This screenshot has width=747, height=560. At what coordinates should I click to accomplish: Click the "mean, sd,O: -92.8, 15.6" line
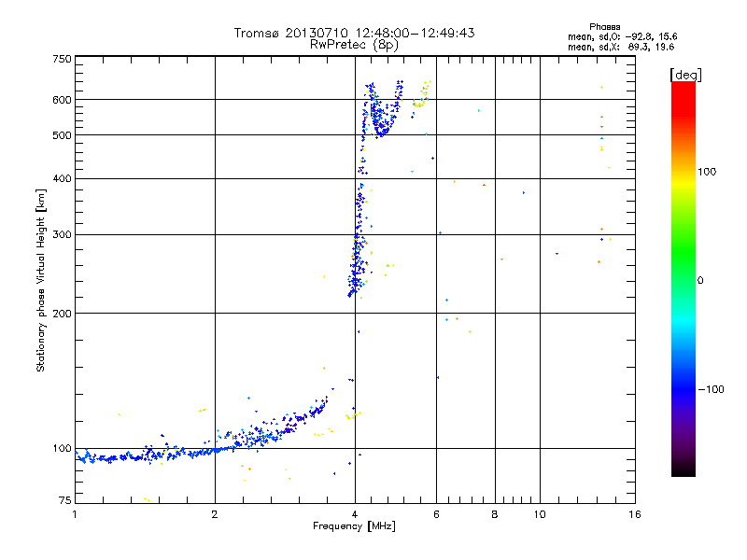[622, 36]
